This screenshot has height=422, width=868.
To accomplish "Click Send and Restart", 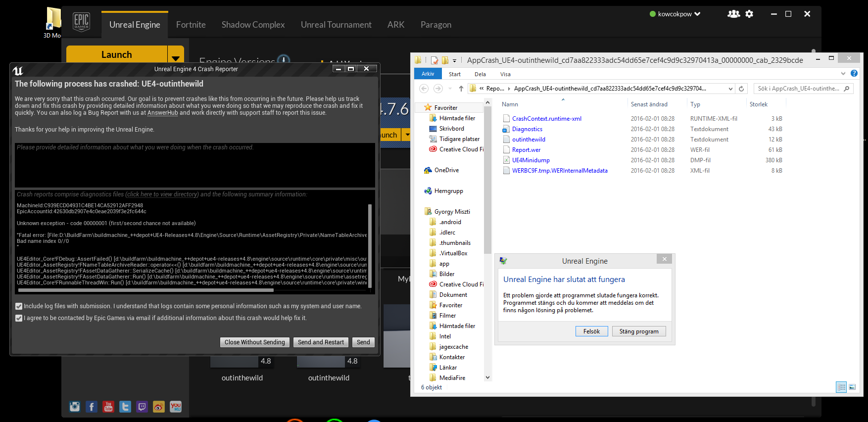I will pos(321,342).
